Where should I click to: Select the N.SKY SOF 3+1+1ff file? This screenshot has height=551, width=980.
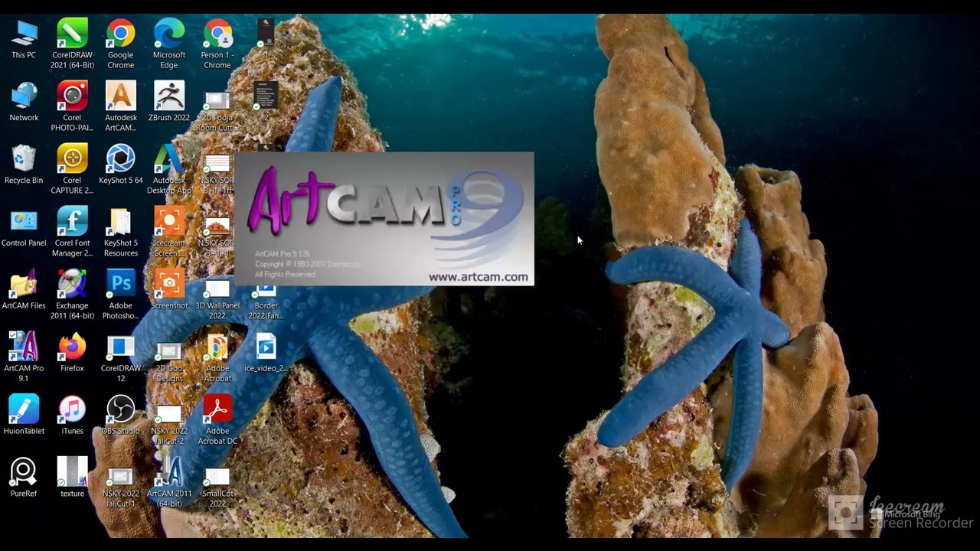click(217, 174)
